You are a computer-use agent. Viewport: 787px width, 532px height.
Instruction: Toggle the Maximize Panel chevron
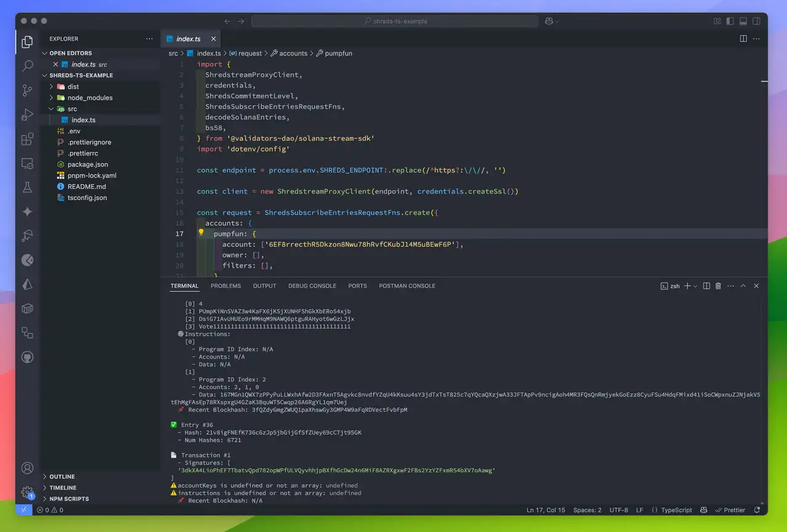click(743, 285)
